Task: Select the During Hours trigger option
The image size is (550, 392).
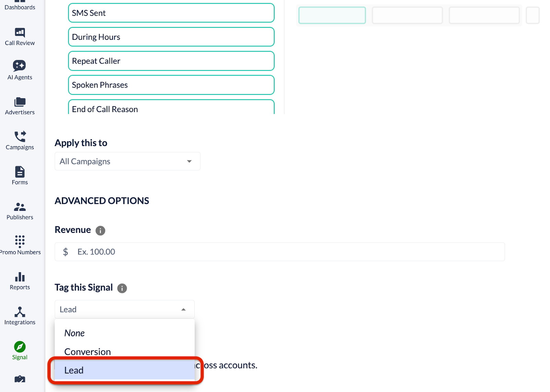Action: coord(171,37)
